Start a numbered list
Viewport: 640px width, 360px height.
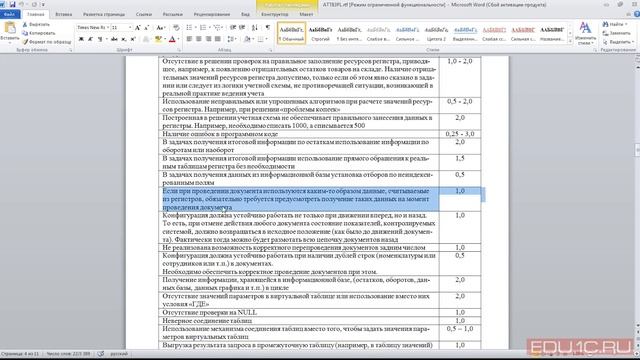pyautogui.click(x=204, y=27)
